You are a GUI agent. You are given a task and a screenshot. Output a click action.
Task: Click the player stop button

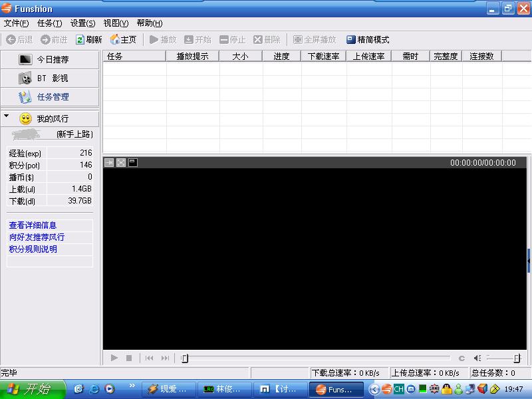129,358
